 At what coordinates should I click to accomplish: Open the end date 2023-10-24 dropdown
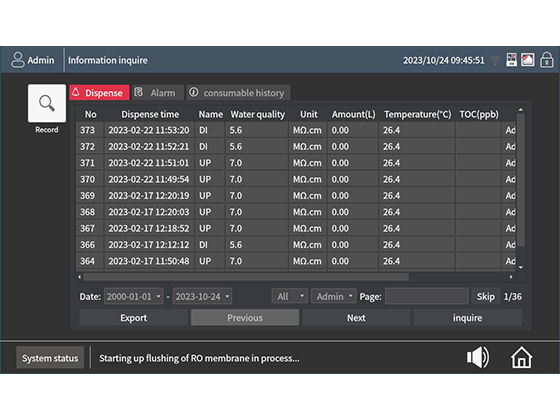[202, 296]
